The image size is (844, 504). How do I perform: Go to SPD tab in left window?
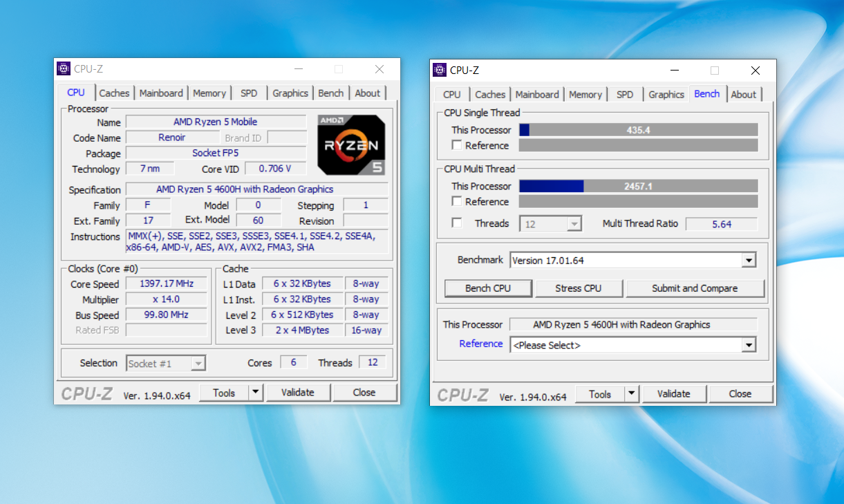[249, 93]
